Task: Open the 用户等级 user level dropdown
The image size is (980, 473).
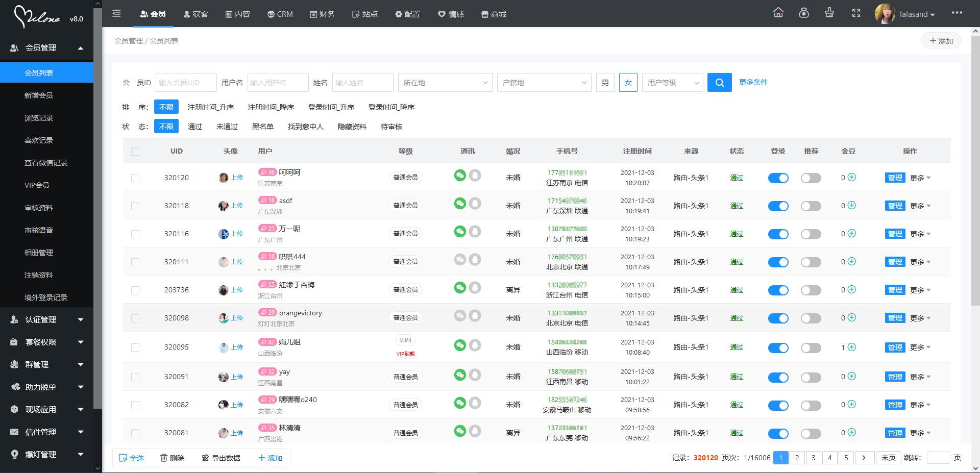Action: [x=672, y=83]
